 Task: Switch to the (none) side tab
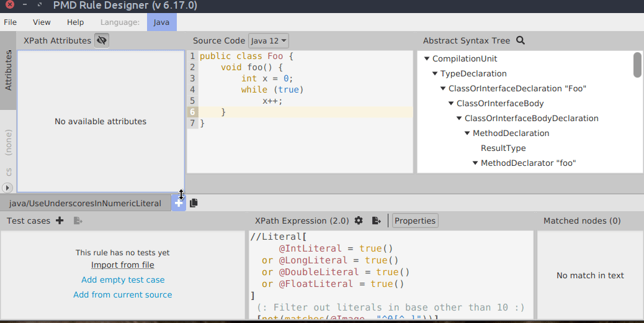tap(8, 143)
